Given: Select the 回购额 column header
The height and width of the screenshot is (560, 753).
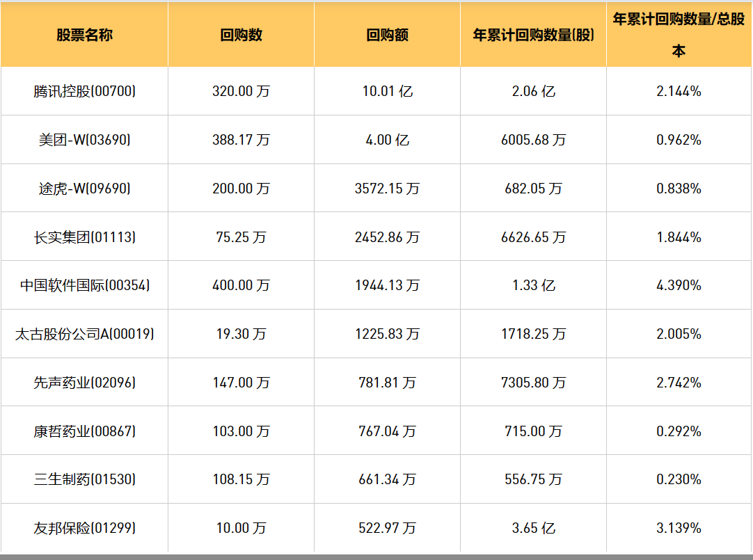Looking at the screenshot, I should coord(387,35).
